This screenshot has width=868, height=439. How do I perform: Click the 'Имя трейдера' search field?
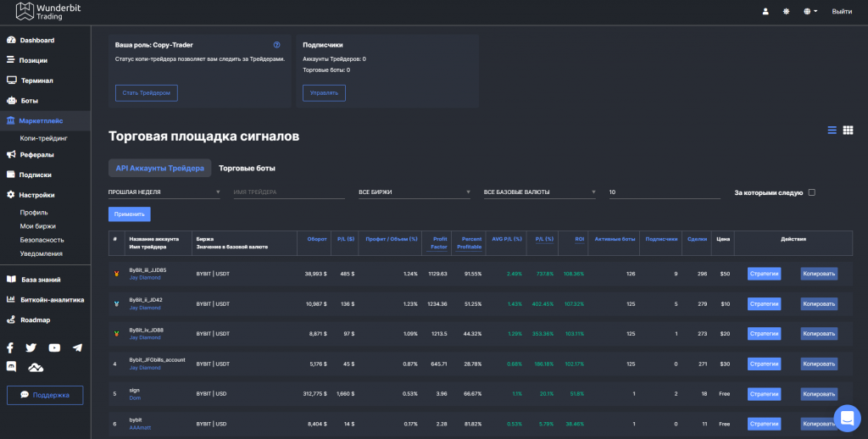(288, 192)
